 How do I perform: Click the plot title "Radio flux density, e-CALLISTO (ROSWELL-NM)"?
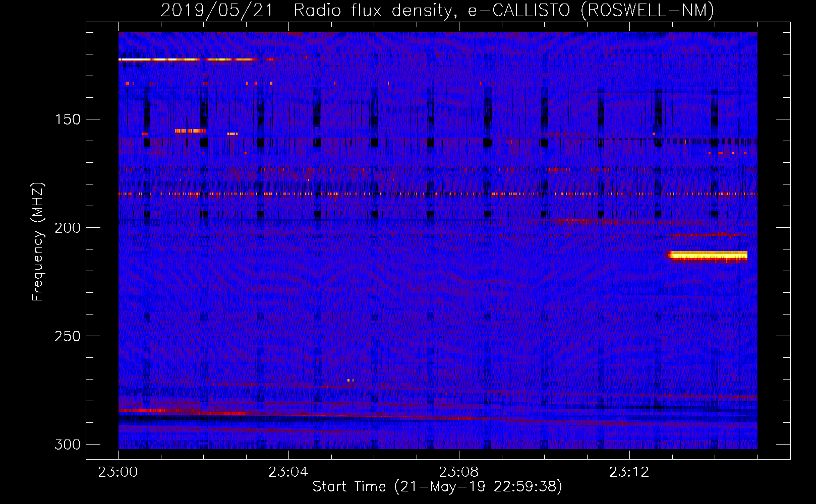pyautogui.click(x=504, y=10)
